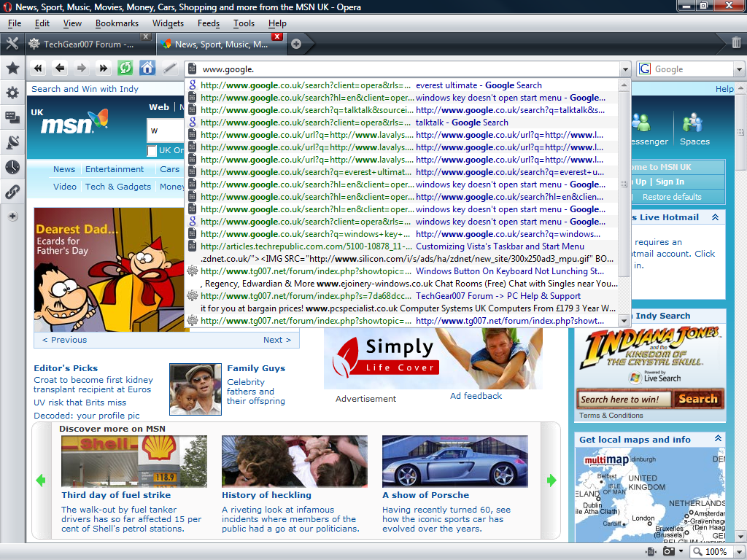
Task: Open the Links chain panel icon
Action: pyautogui.click(x=12, y=192)
